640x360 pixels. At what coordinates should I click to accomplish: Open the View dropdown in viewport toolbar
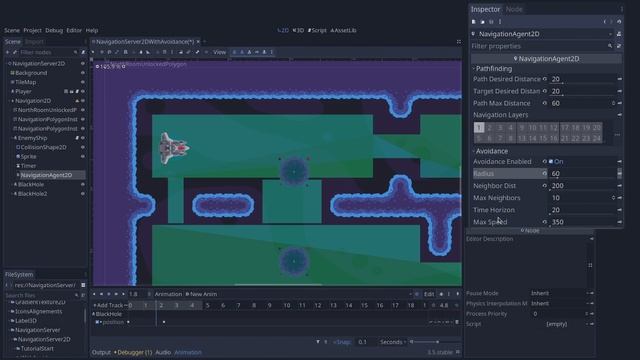point(219,52)
